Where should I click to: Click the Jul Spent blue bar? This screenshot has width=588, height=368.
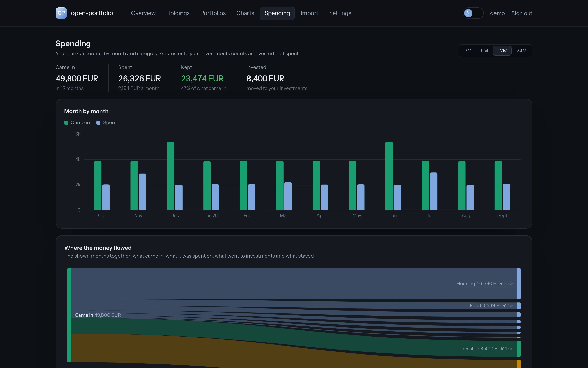[x=433, y=191]
